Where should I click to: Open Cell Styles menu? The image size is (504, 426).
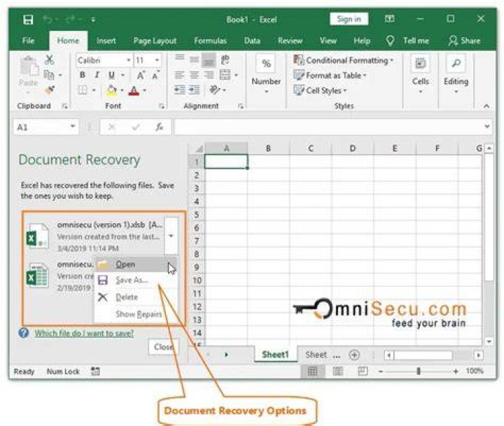(x=321, y=91)
